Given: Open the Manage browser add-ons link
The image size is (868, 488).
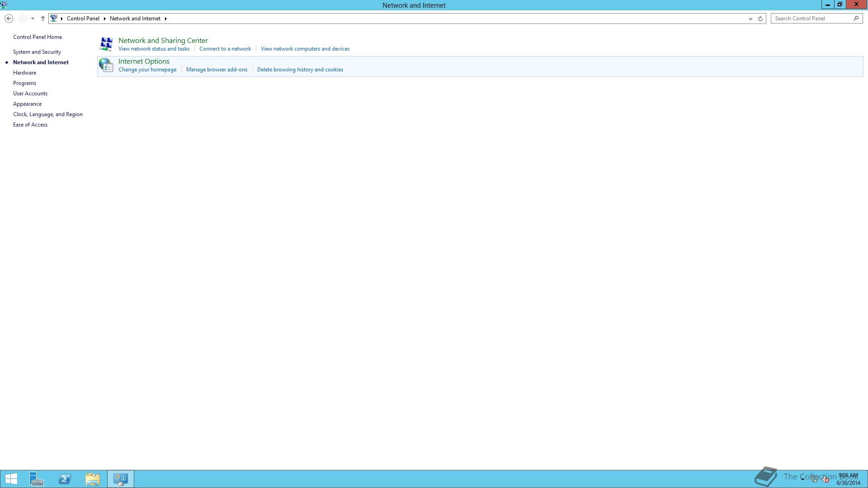Looking at the screenshot, I should (x=217, y=70).
